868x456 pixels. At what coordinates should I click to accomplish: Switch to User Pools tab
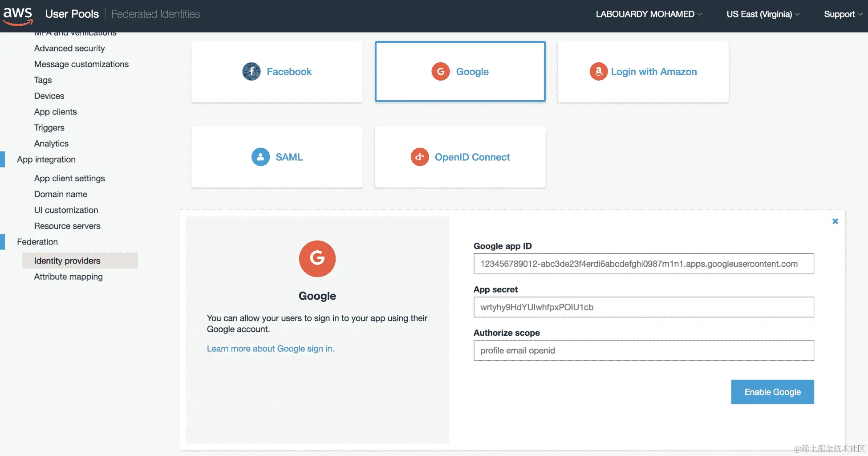(72, 14)
